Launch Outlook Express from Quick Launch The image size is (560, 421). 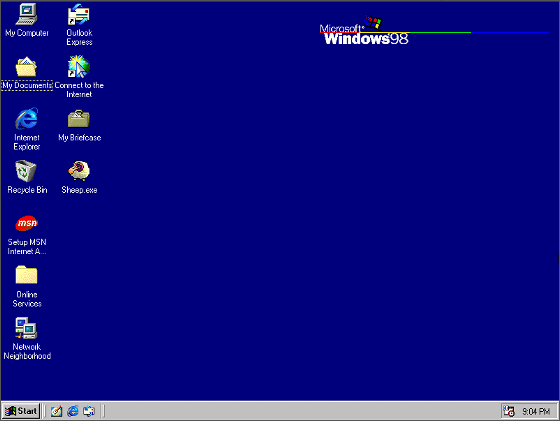pyautogui.click(x=89, y=411)
